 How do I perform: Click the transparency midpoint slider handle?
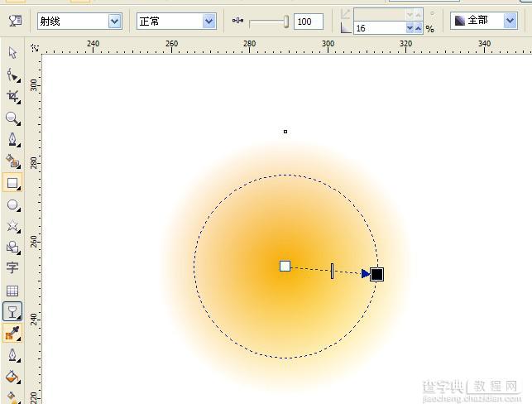pyautogui.click(x=286, y=22)
